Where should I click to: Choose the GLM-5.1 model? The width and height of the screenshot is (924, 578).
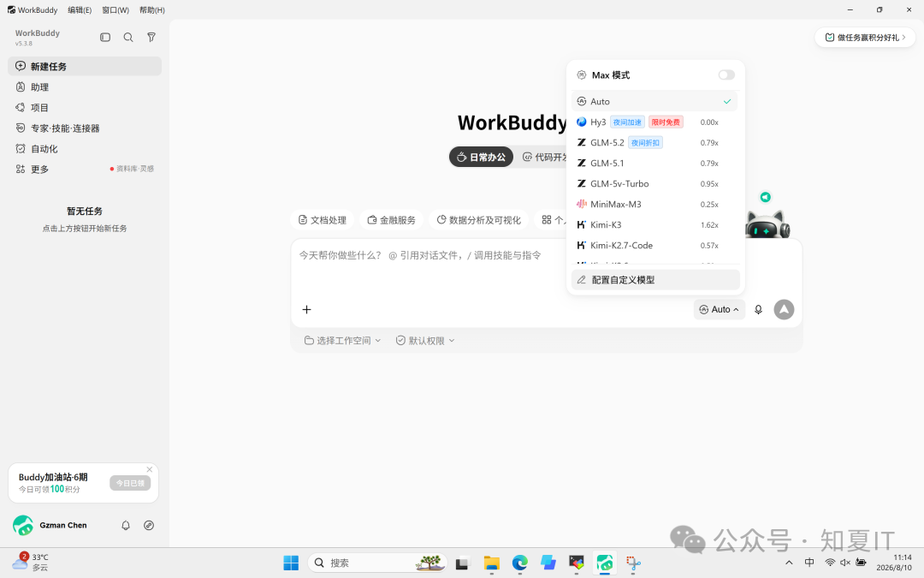pos(654,164)
